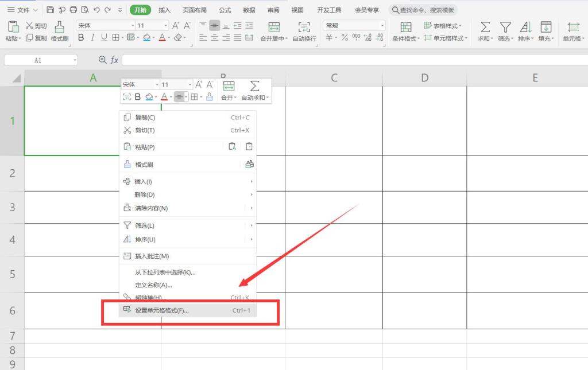The height and width of the screenshot is (370, 588).
Task: Click paste-special icon in context menu
Action: click(x=249, y=146)
